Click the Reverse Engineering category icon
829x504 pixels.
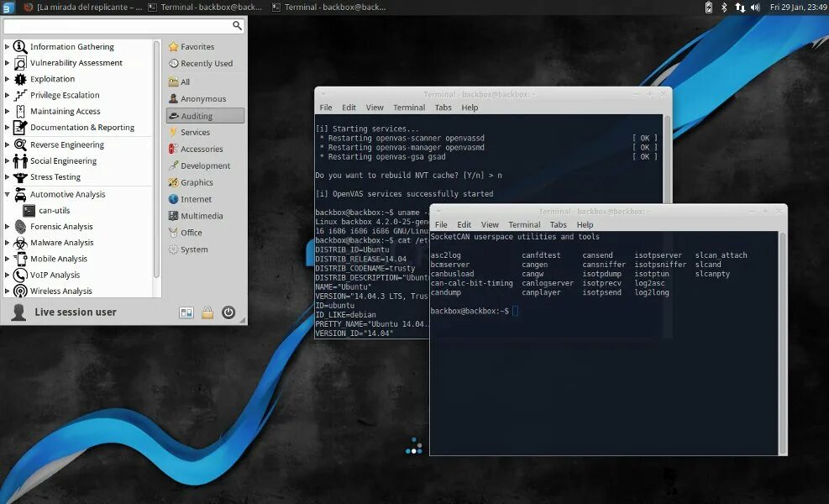pyautogui.click(x=20, y=145)
